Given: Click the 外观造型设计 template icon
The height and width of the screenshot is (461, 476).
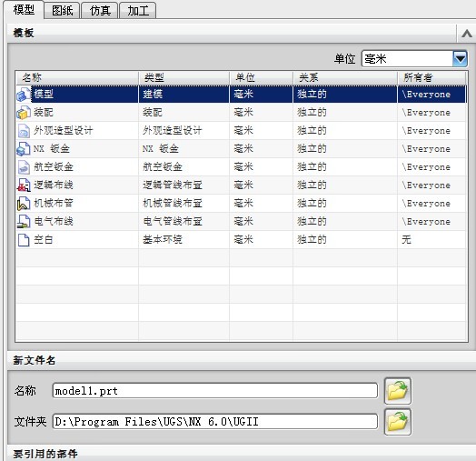Looking at the screenshot, I should 24,131.
